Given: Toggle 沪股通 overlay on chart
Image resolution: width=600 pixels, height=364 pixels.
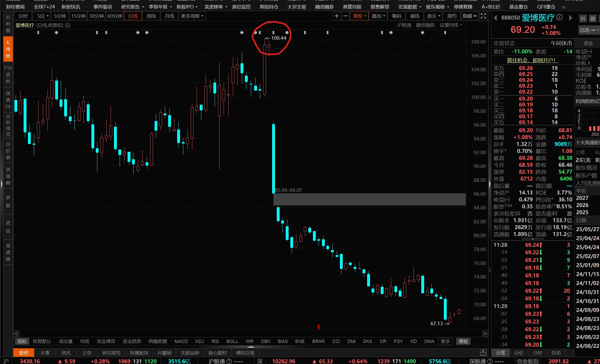Looking at the screenshot, I should tap(404, 25).
